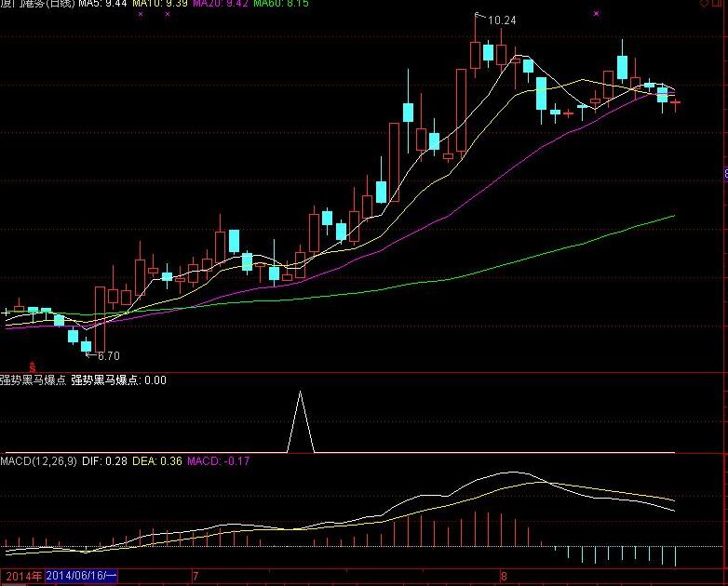The image size is (728, 586).
Task: Click the arrow pointing to the 6.70 low
Action: [x=91, y=353]
